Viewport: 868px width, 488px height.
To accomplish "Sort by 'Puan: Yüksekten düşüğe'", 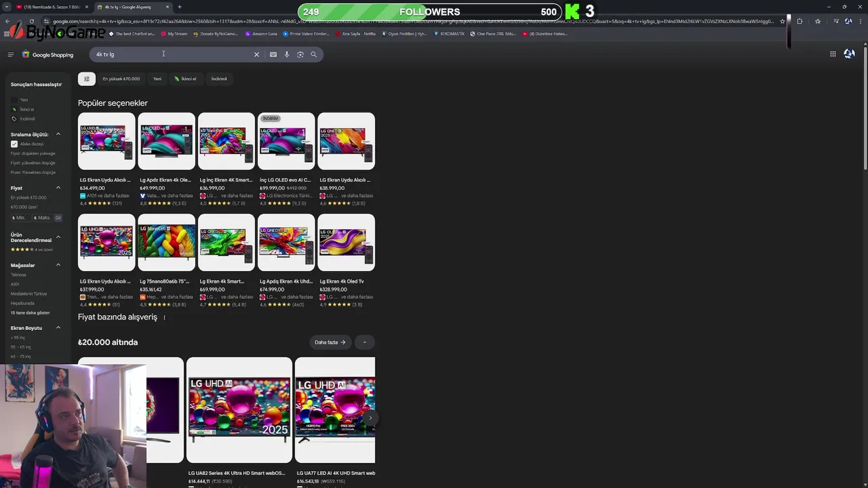I will click(x=33, y=172).
